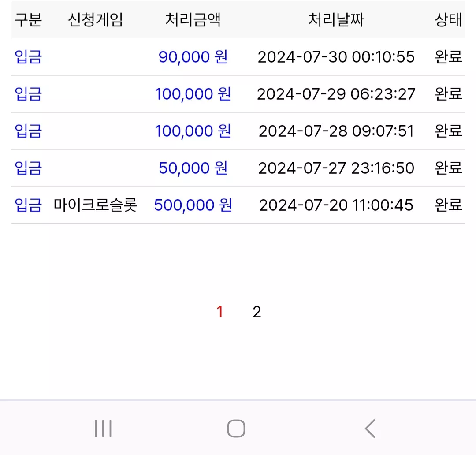Tap the Android home button icon
This screenshot has width=476, height=455.
coord(236,429)
